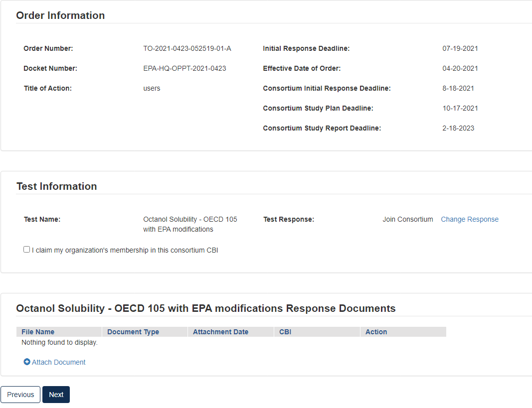Click the Response Documents section heading

205,308
